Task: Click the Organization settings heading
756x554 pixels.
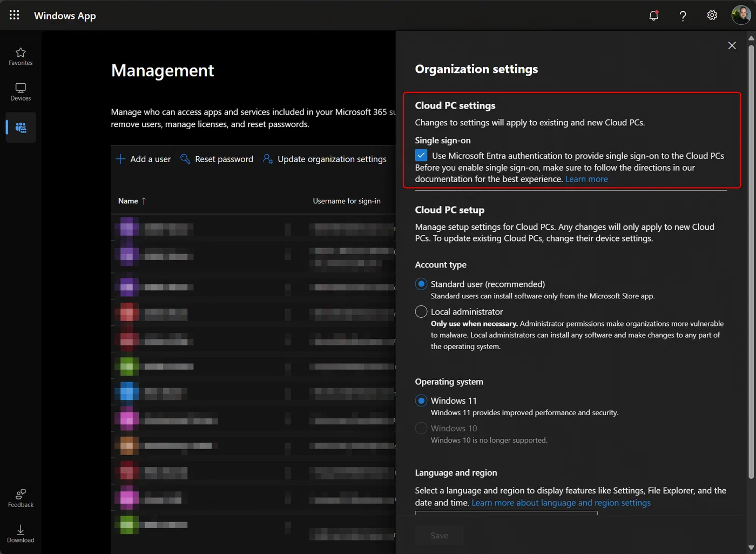Action: (x=476, y=69)
